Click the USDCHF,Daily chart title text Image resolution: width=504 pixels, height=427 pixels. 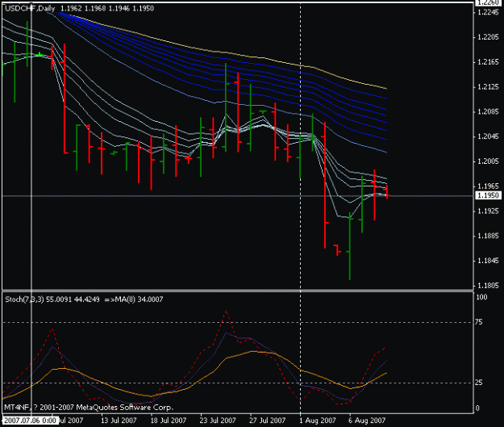pos(30,8)
